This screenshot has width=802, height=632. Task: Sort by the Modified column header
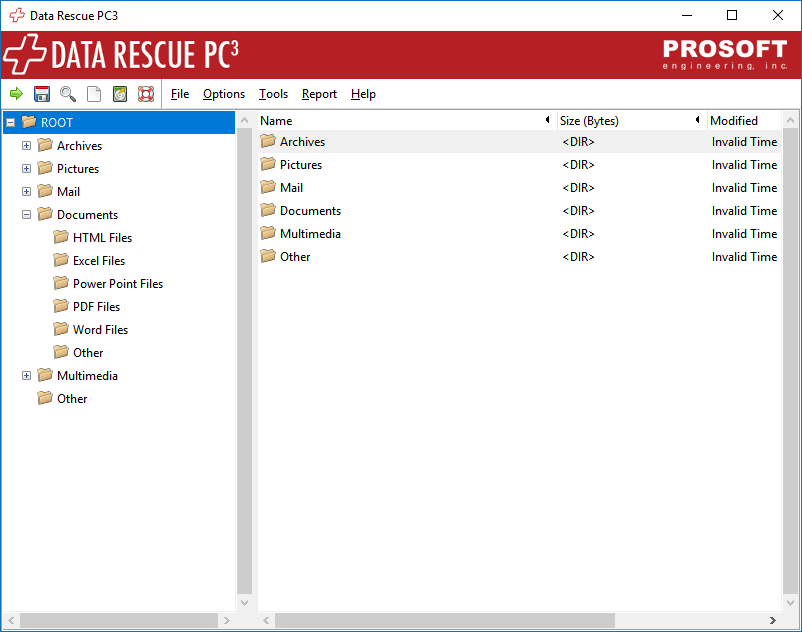click(x=744, y=121)
